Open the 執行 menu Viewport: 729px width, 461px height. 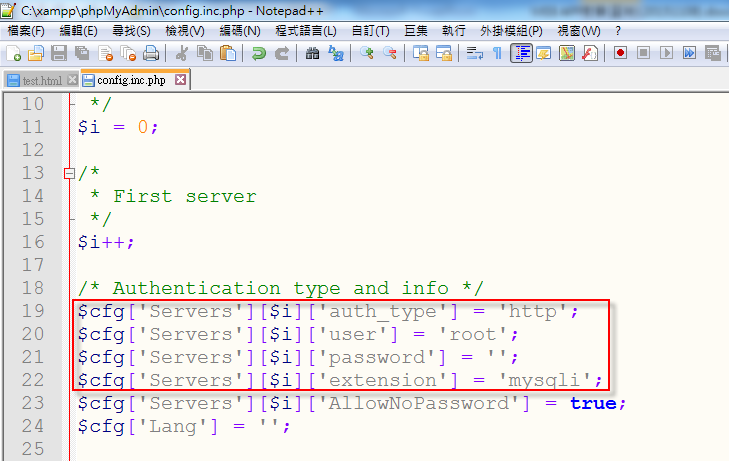pyautogui.click(x=454, y=31)
